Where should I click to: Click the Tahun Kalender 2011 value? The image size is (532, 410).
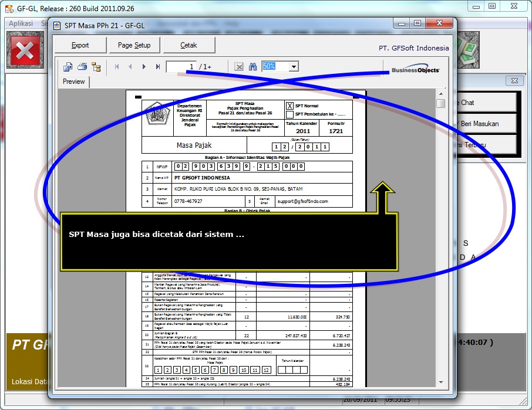302,131
